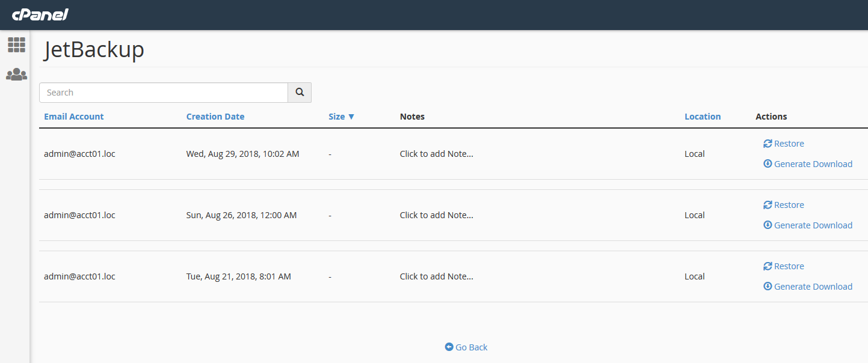Click admin@acct01.loc in the Aug 29 row
The height and width of the screenshot is (363, 868).
point(79,154)
